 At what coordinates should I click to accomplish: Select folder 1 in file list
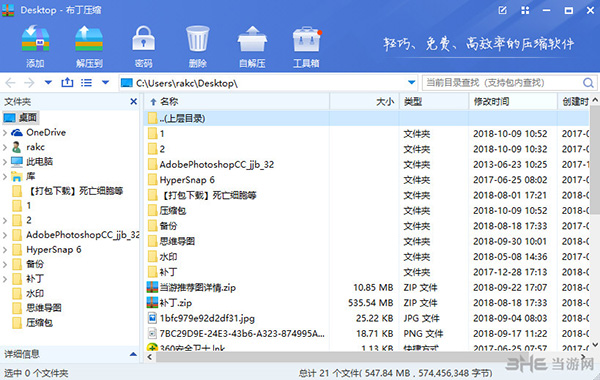[x=367, y=134]
